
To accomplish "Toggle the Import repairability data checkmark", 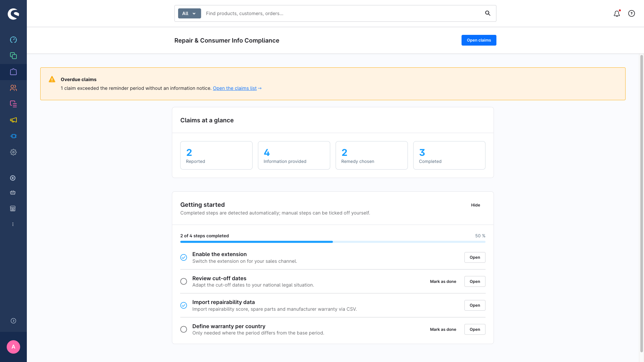I will [x=183, y=305].
